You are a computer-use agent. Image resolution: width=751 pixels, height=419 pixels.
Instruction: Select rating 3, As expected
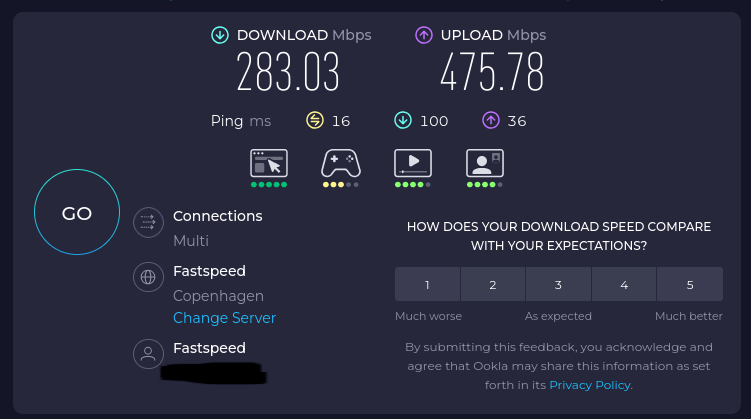click(558, 284)
